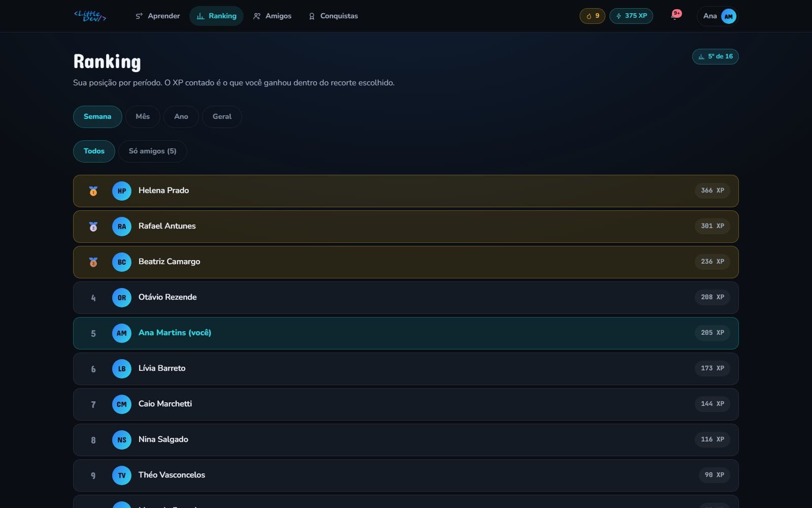Click the HP avatar of Helena Prado
Image resolution: width=812 pixels, height=508 pixels.
click(x=122, y=191)
